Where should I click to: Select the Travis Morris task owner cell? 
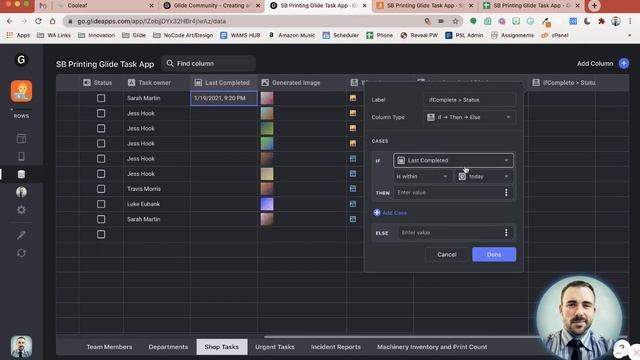(157, 189)
